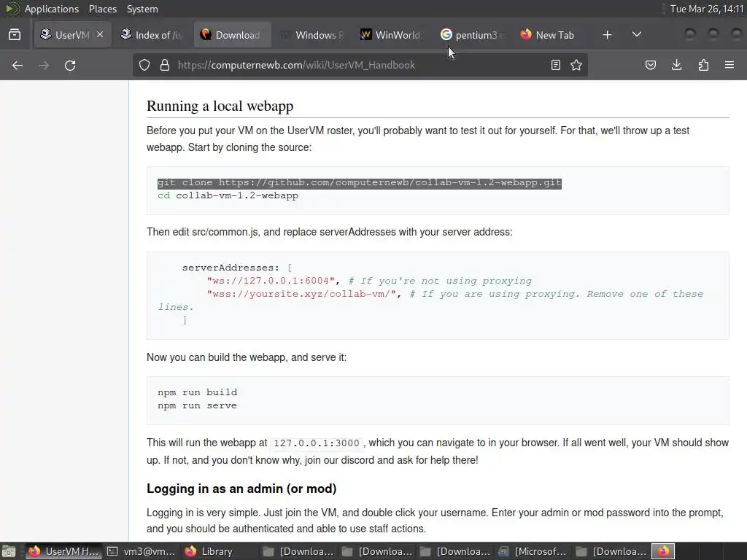Screen dimensions: 747x560
Task: Open the System menu
Action: 142,9
